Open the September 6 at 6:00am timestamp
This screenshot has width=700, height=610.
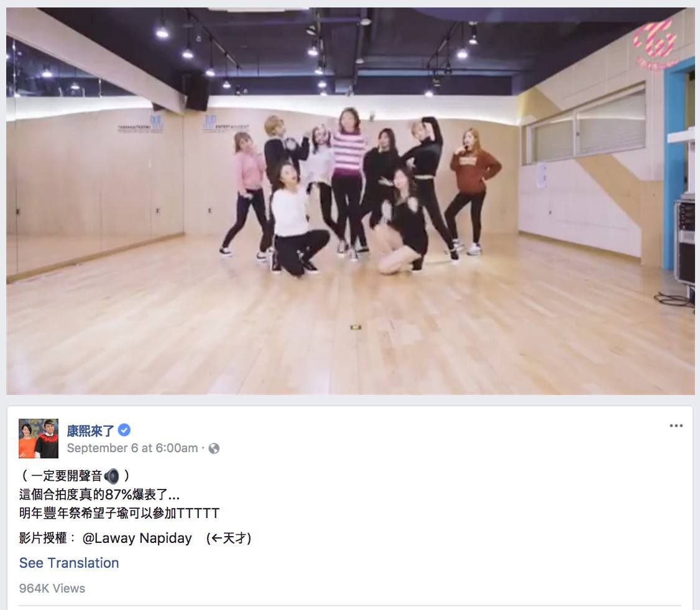[x=132, y=448]
